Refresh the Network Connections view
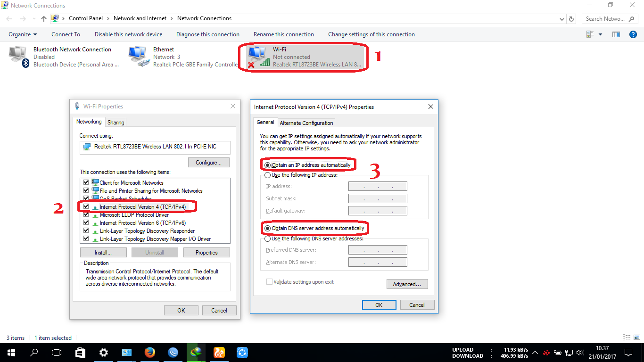Image resolution: width=644 pixels, height=362 pixels. (x=571, y=19)
